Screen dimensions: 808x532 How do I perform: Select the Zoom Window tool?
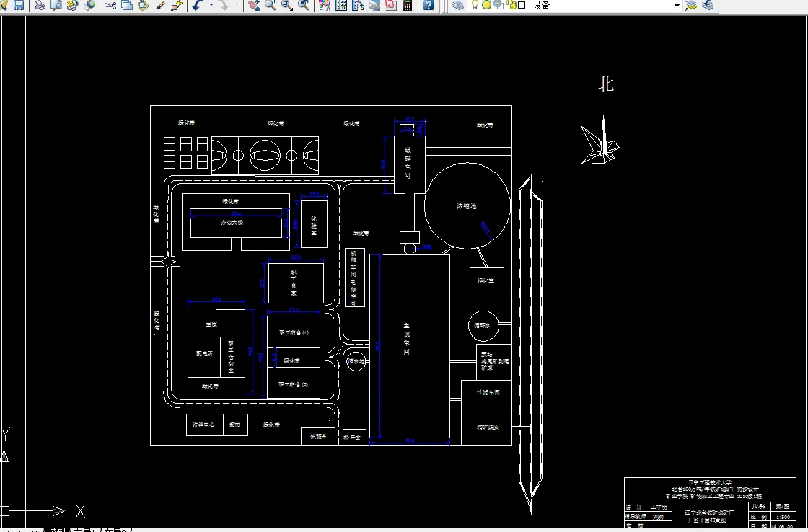pyautogui.click(x=287, y=5)
